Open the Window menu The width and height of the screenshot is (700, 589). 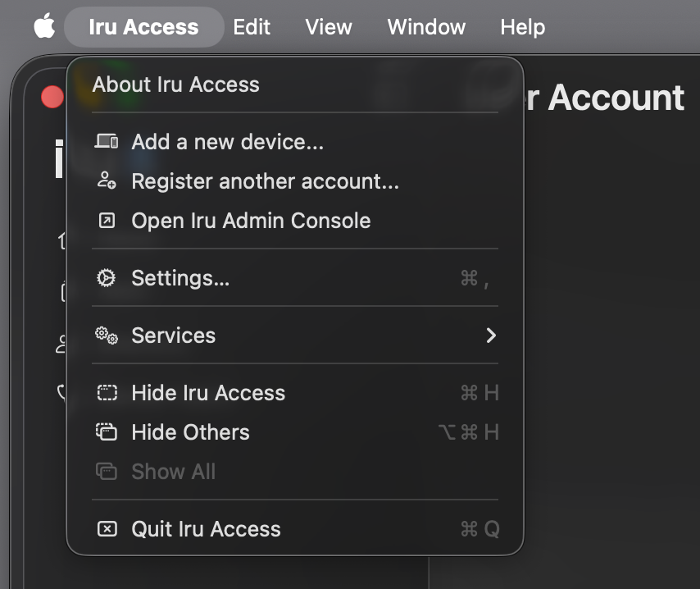pyautogui.click(x=426, y=27)
